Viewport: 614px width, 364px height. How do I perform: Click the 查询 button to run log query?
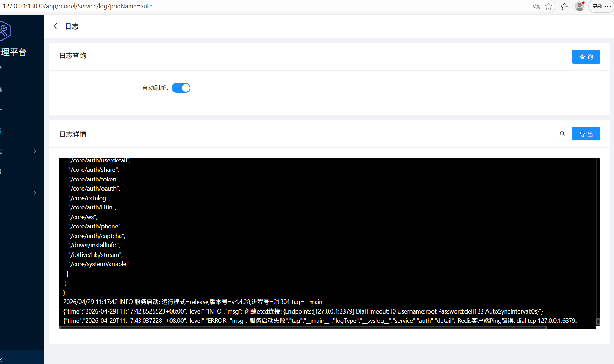586,56
